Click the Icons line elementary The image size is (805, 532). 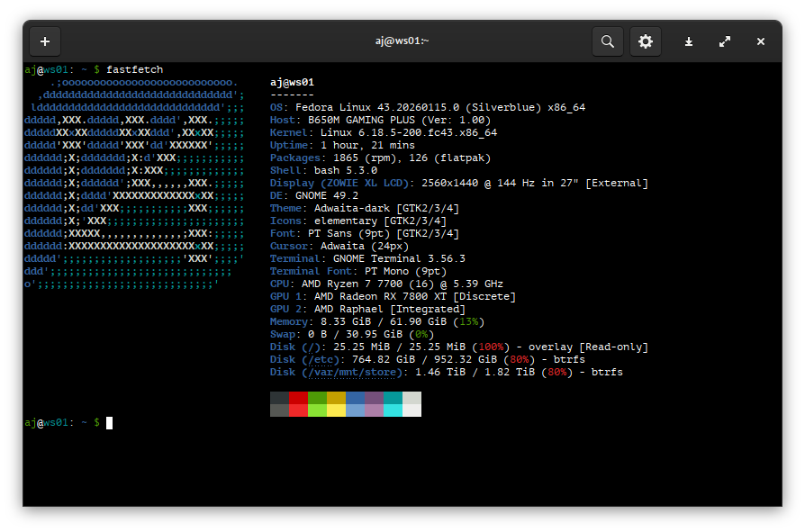tap(358, 221)
